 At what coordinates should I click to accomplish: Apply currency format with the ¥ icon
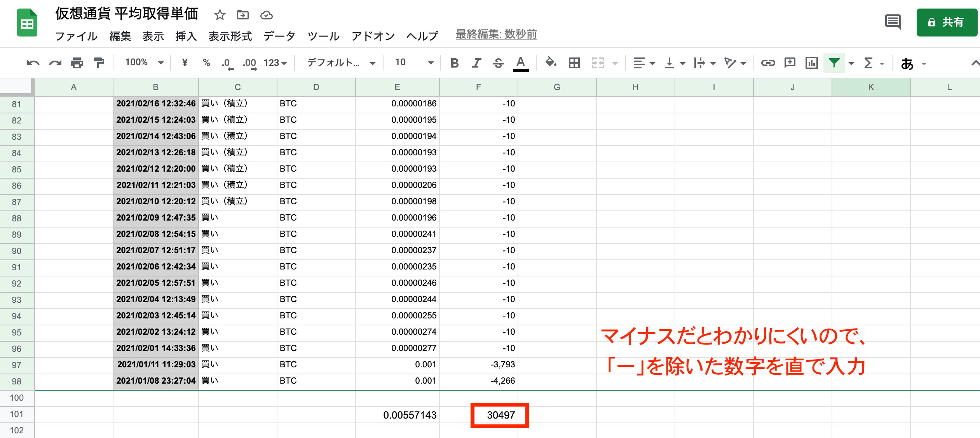[185, 63]
